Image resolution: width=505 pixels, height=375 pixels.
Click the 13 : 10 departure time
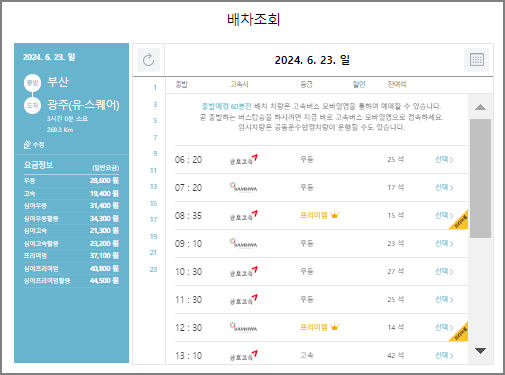pos(188,356)
